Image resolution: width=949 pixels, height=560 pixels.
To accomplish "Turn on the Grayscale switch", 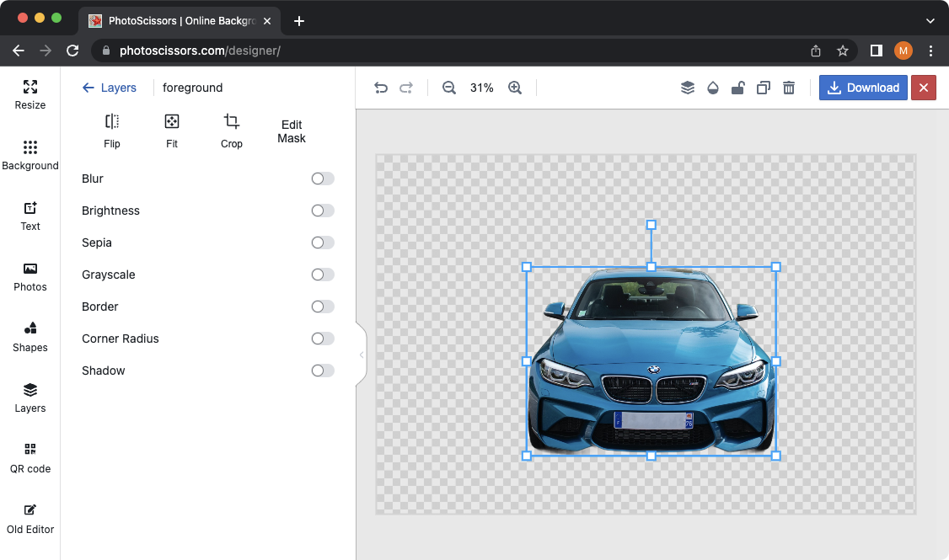I will (322, 275).
